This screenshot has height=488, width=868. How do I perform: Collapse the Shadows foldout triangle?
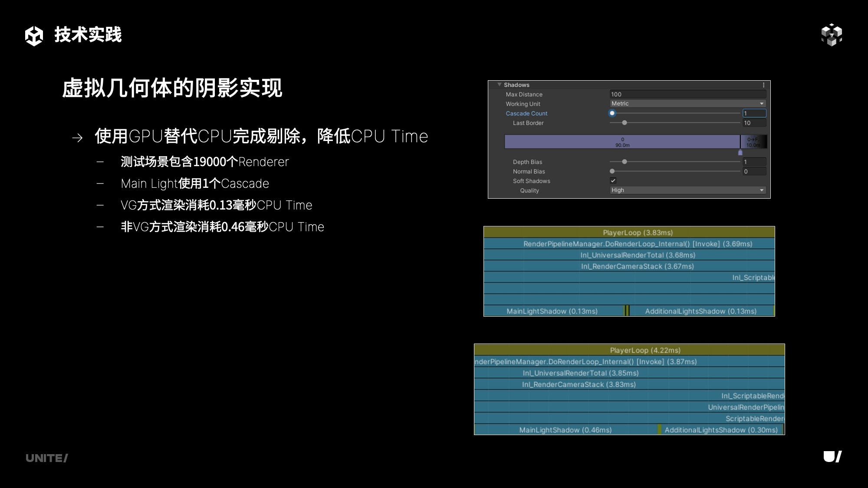click(x=500, y=85)
